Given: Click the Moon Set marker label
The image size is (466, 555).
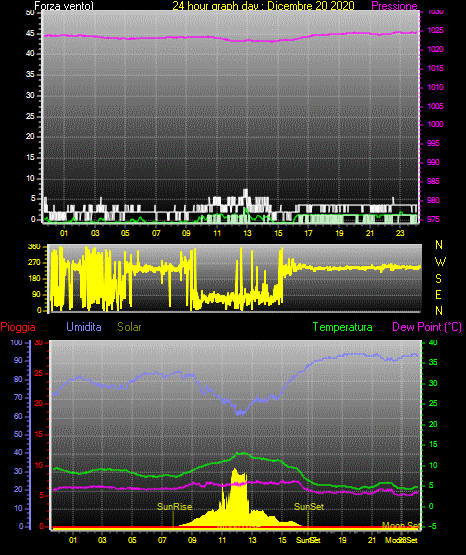Looking at the screenshot, I should pos(401,525).
